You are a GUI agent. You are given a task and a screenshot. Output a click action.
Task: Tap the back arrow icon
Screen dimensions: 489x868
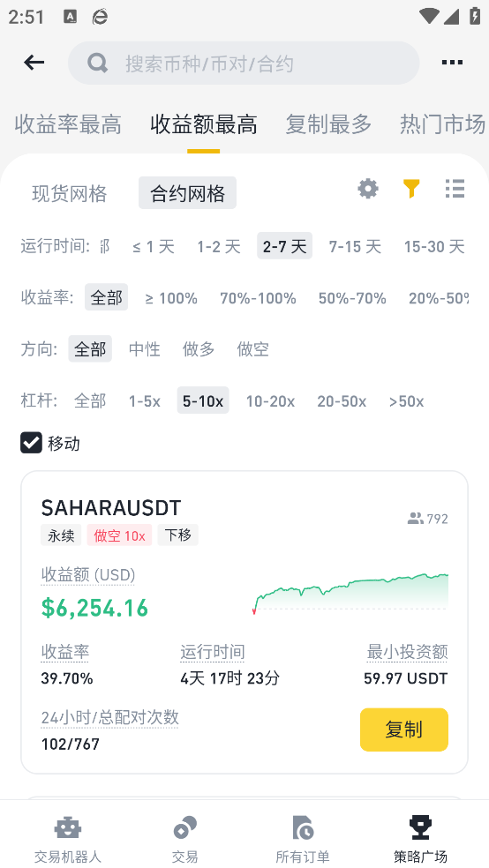pos(34,63)
